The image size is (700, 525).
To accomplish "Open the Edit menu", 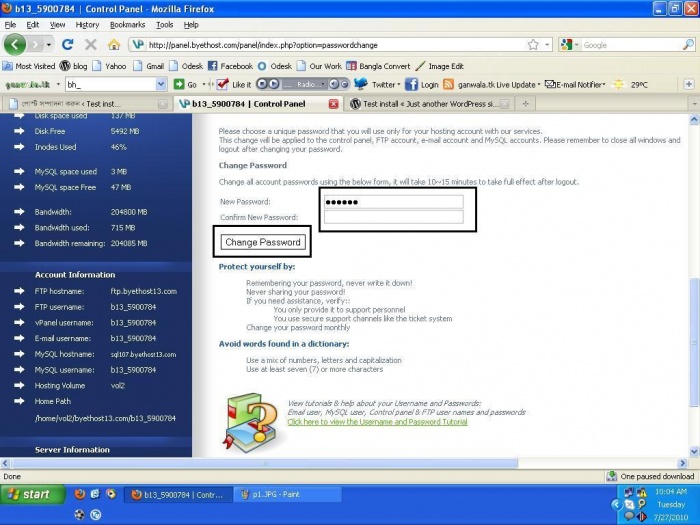I will point(33,25).
